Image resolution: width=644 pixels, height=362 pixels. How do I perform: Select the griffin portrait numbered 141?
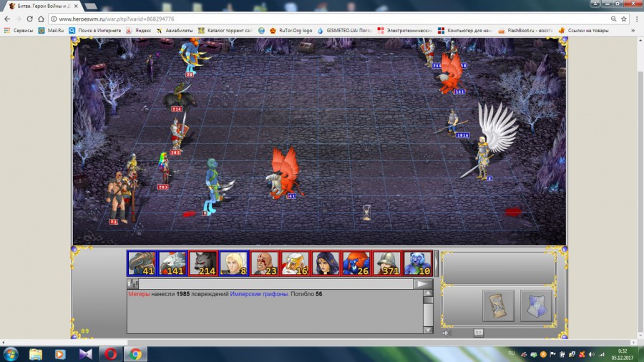172,263
